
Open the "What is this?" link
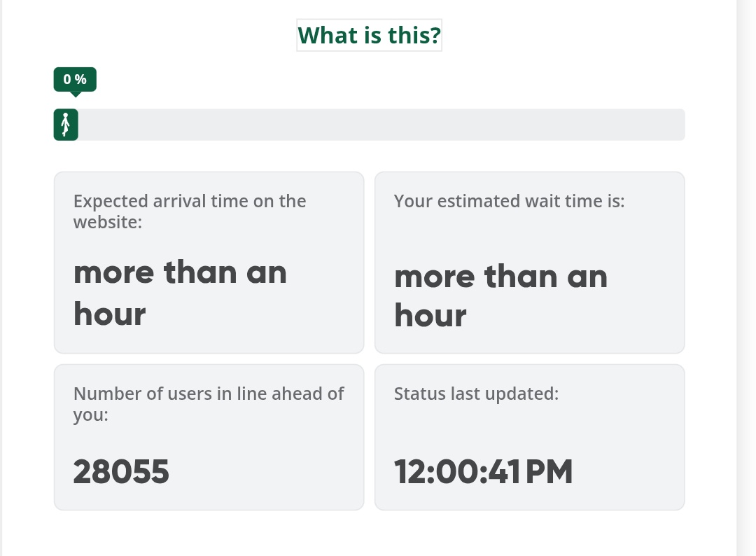(369, 35)
